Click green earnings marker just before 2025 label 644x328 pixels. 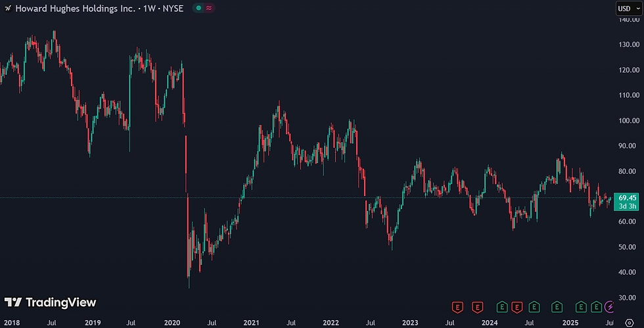click(557, 306)
